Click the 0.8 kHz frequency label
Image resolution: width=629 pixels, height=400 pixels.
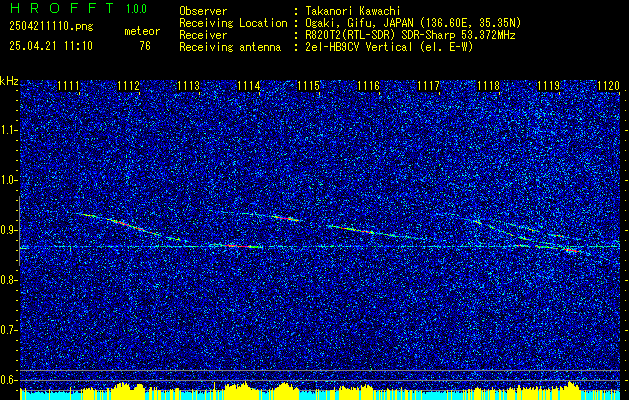tap(8, 280)
